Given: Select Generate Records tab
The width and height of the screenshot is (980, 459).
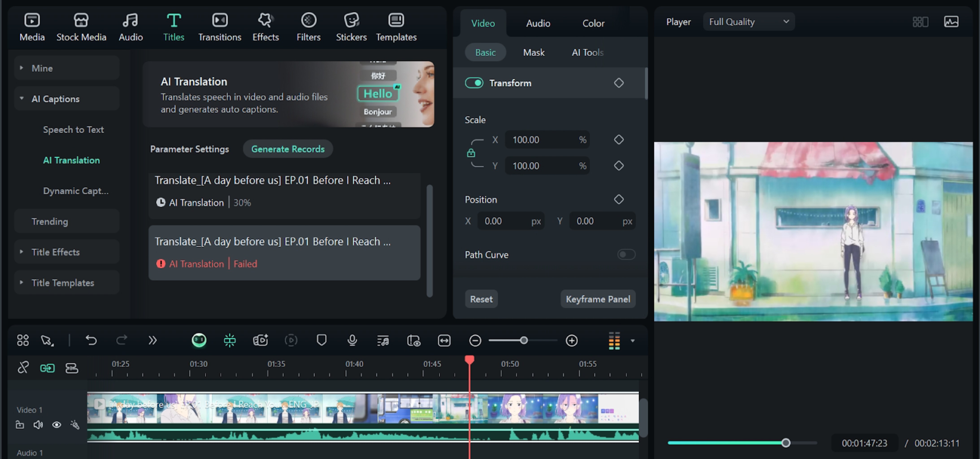Looking at the screenshot, I should (x=288, y=149).
